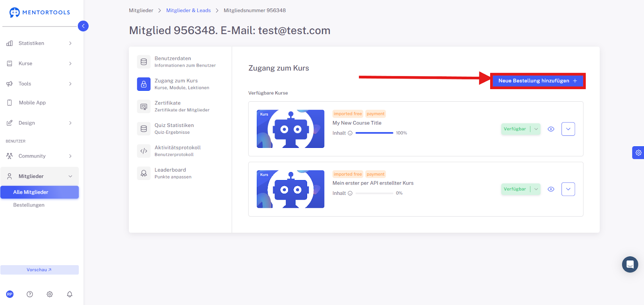
Task: Click the progress bar of My New Course Title
Action: point(374,133)
